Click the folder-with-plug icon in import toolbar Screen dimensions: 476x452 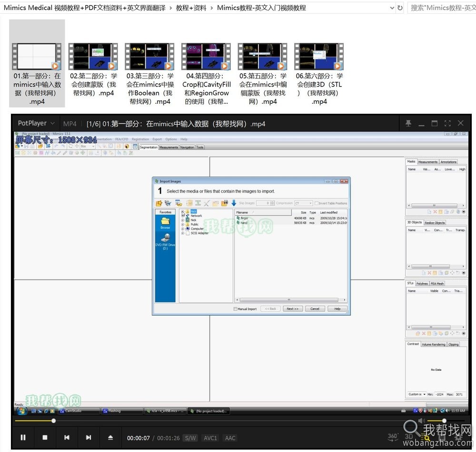pos(225,203)
